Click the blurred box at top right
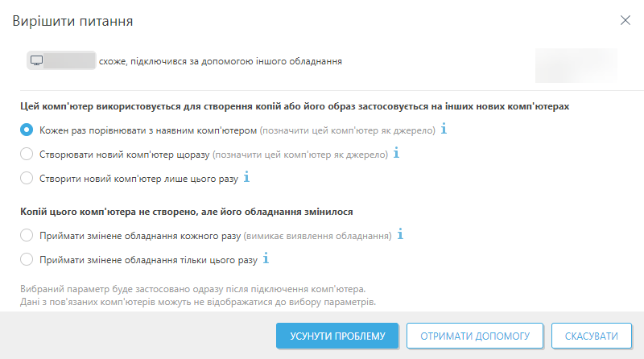This screenshot has height=359, width=644. click(x=576, y=66)
